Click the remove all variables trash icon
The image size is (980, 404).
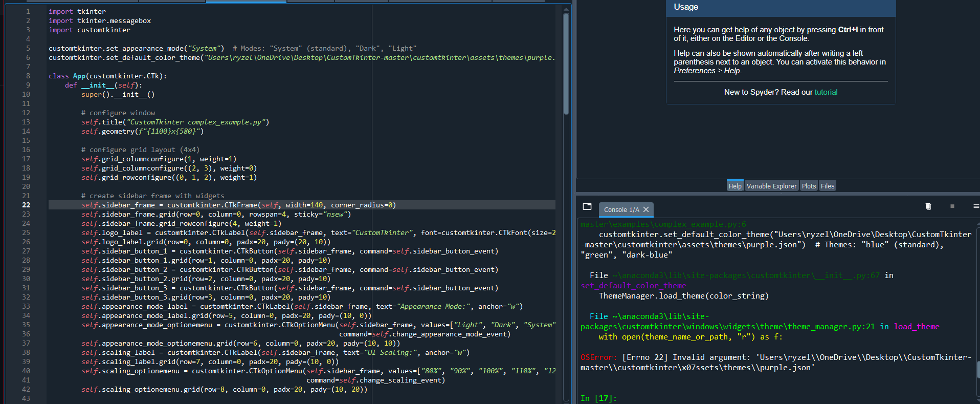pos(928,206)
